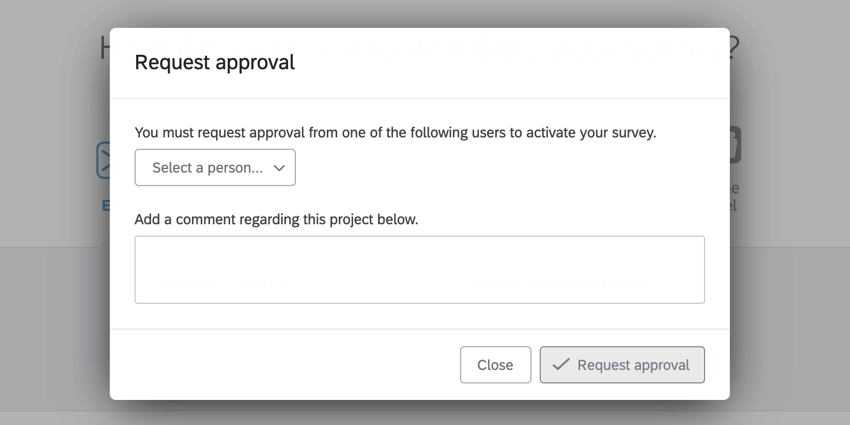Viewport: 850px width, 425px height.
Task: Click the checkmark icon on Request approval
Action: point(561,364)
